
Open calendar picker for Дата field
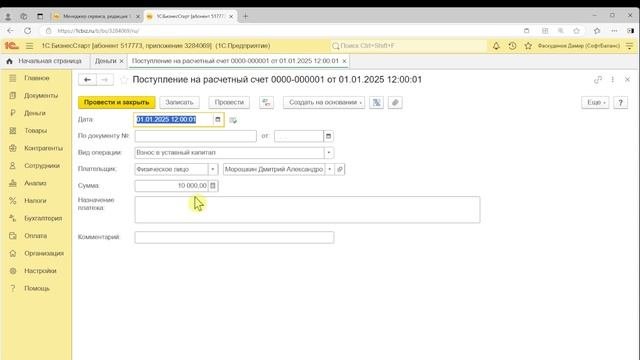pyautogui.click(x=218, y=120)
